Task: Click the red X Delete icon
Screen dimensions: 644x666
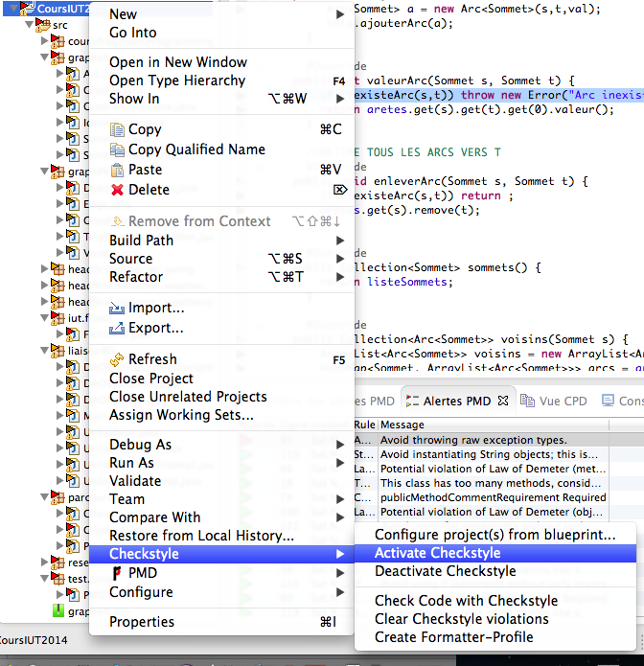Action: coord(118,190)
